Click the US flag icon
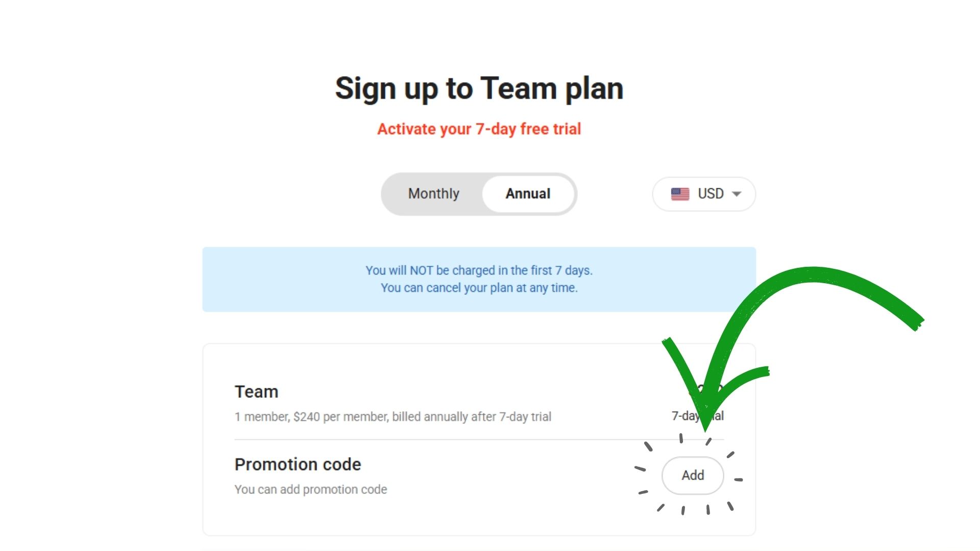Screen dimensions: 980x551 (x=680, y=194)
